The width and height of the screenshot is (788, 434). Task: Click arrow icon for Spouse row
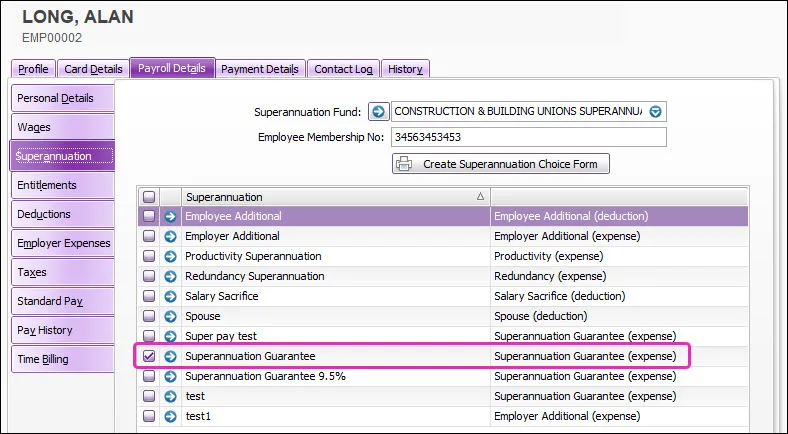(x=170, y=316)
